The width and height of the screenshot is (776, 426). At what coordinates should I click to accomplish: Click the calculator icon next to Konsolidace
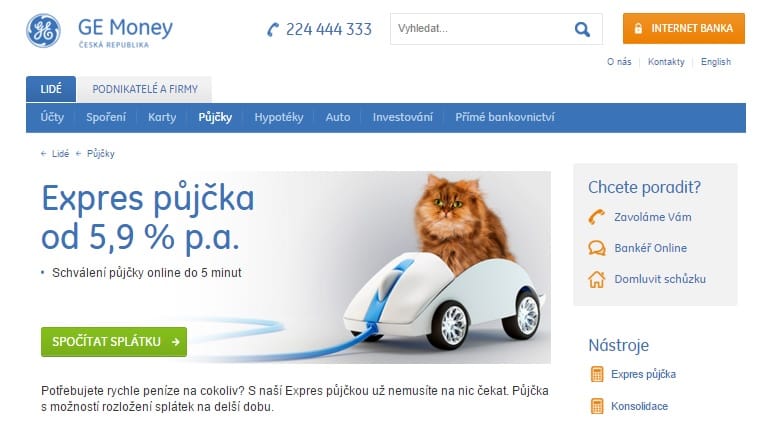point(597,406)
